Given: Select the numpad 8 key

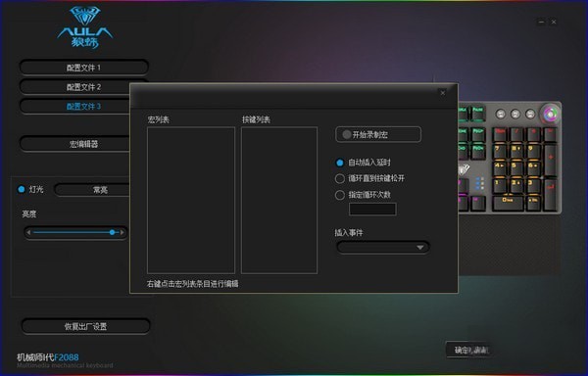Looking at the screenshot, I should (516, 152).
